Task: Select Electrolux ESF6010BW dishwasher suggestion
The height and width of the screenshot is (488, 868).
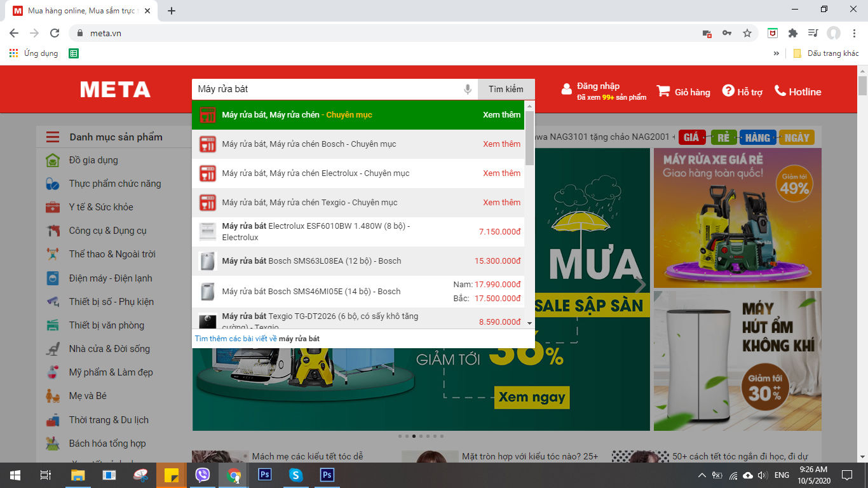Action: click(358, 232)
